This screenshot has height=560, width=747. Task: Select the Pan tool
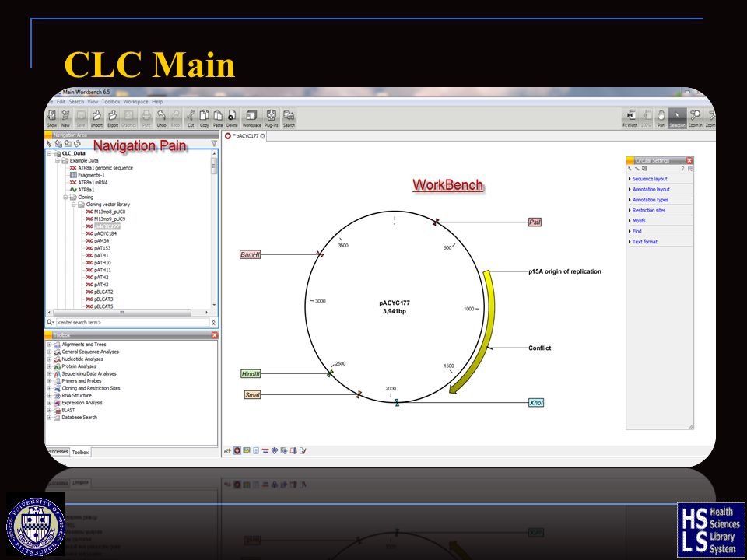click(661, 117)
